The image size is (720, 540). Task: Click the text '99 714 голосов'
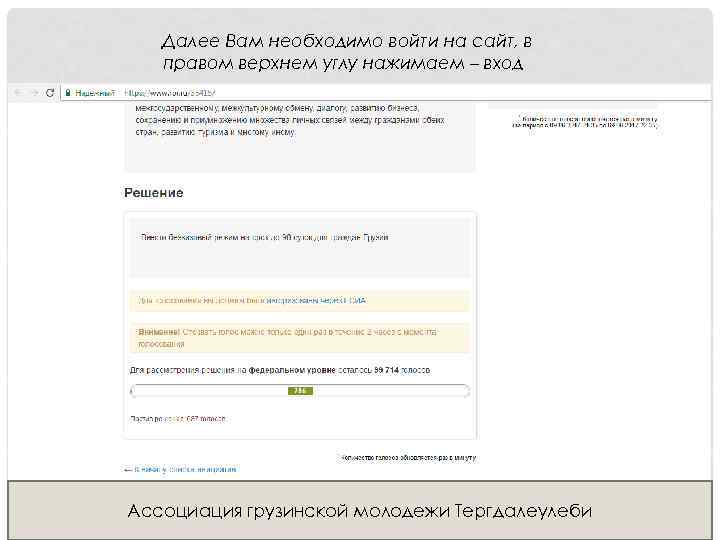402,370
